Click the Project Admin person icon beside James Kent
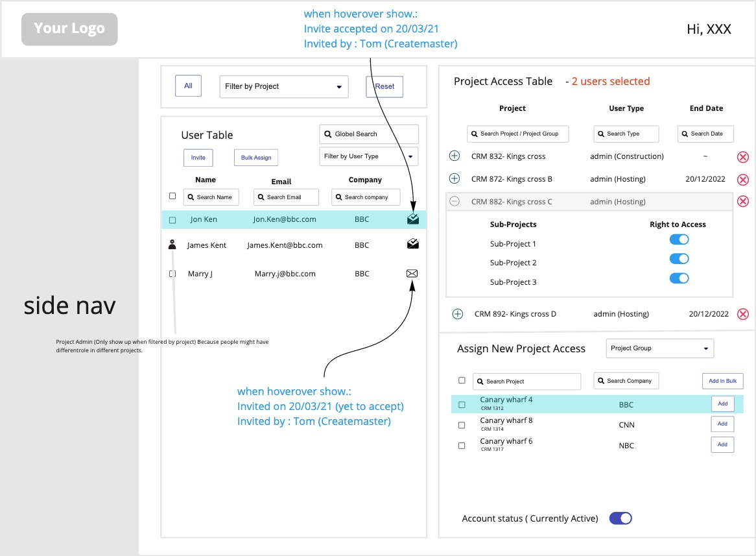The image size is (756, 556). pos(172,245)
